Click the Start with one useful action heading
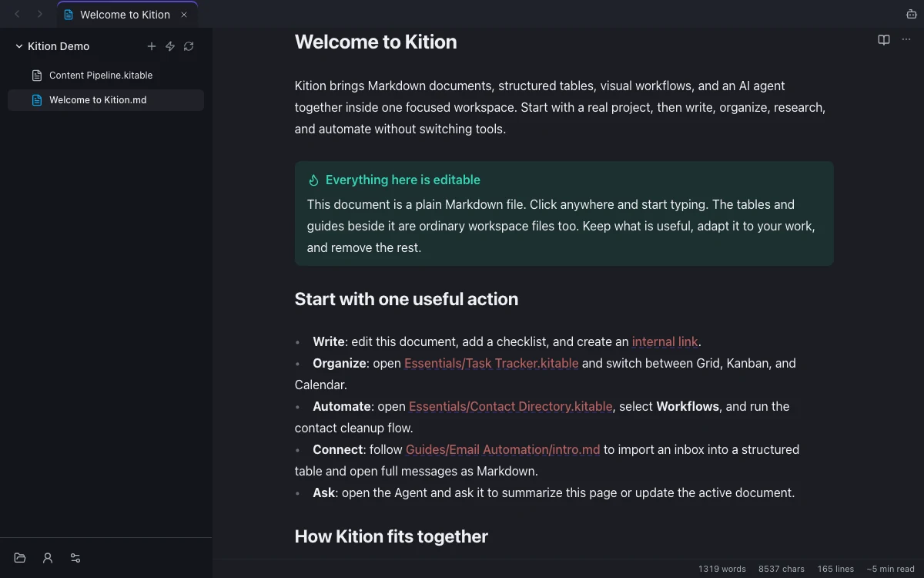The image size is (924, 578). pos(407,299)
